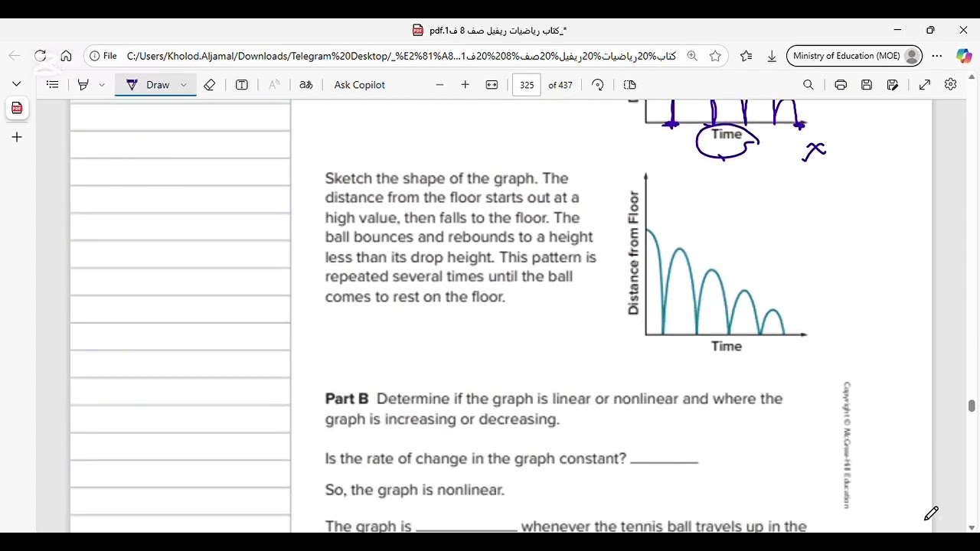The height and width of the screenshot is (551, 980).
Task: Open the Ministry of Education profile
Action: 854,56
